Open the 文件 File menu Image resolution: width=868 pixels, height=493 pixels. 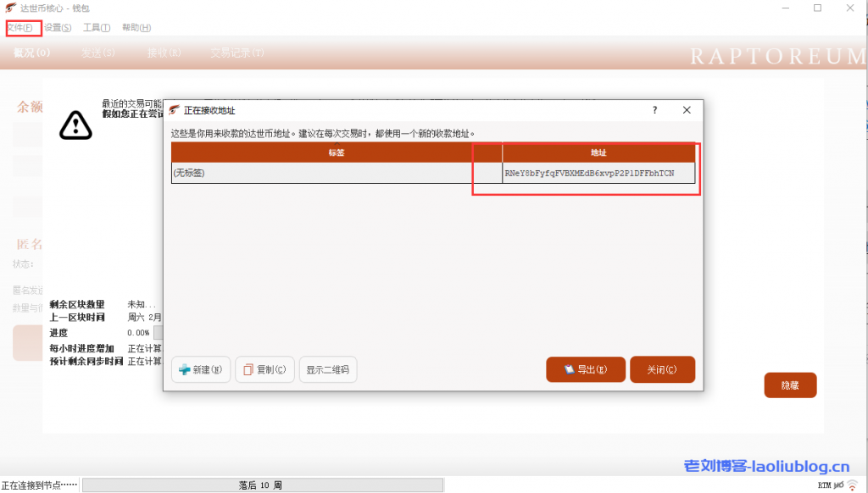pos(19,28)
